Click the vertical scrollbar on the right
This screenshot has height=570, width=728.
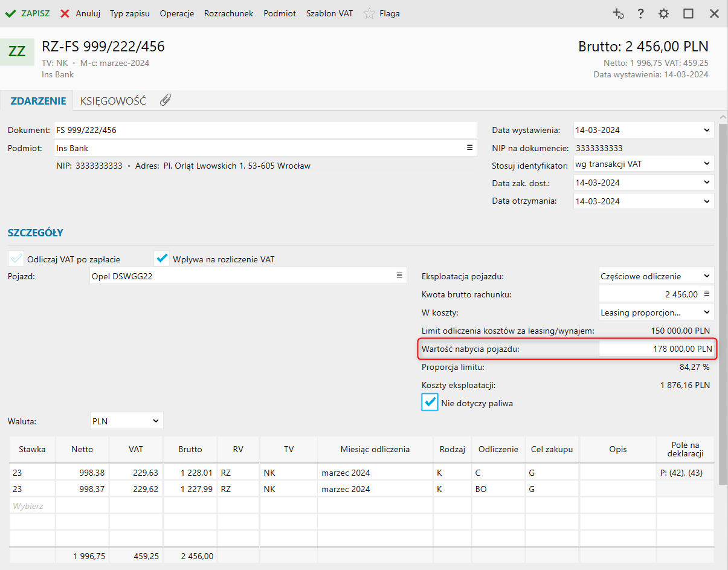[723, 302]
